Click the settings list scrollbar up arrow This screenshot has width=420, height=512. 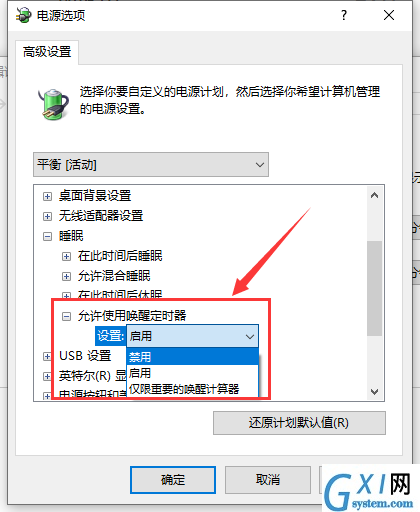374,195
